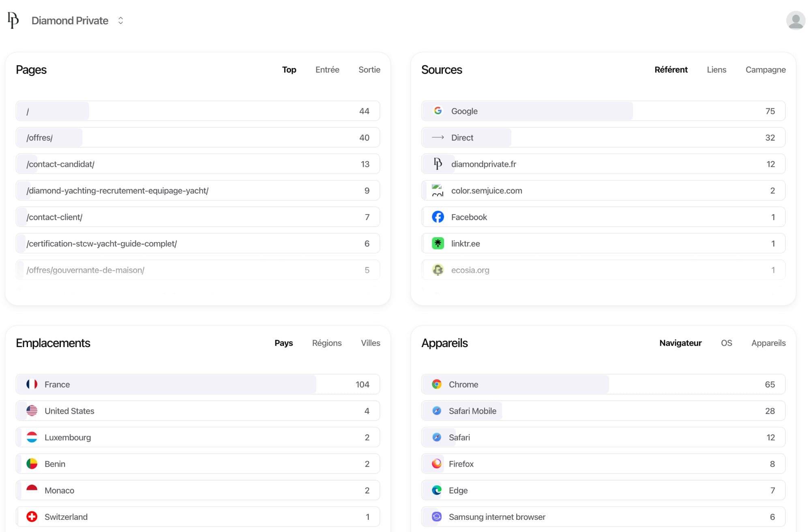
Task: Open the /offres/ page row
Action: [198, 137]
